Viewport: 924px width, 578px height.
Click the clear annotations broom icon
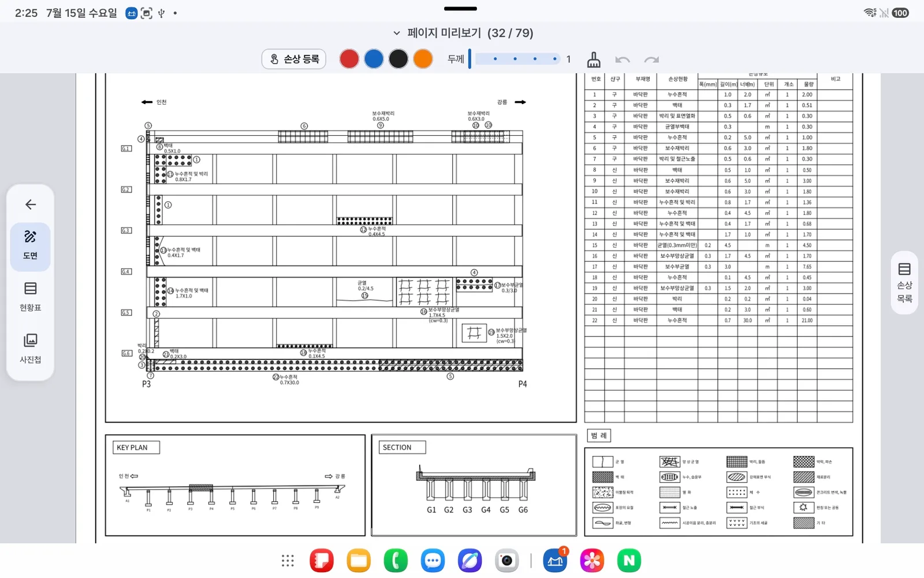(x=594, y=60)
